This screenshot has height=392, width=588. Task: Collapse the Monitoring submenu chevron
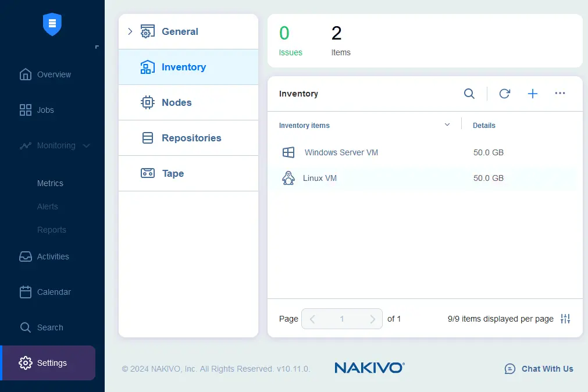pyautogui.click(x=86, y=145)
